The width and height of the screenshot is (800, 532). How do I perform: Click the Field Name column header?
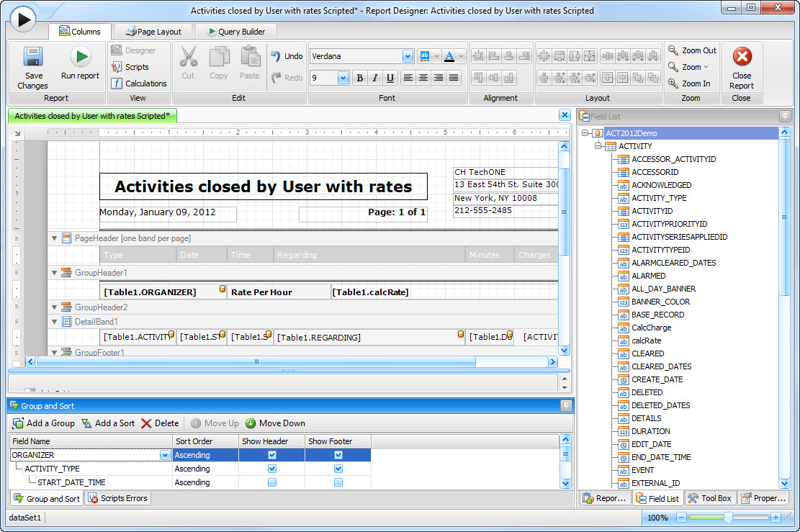click(91, 441)
